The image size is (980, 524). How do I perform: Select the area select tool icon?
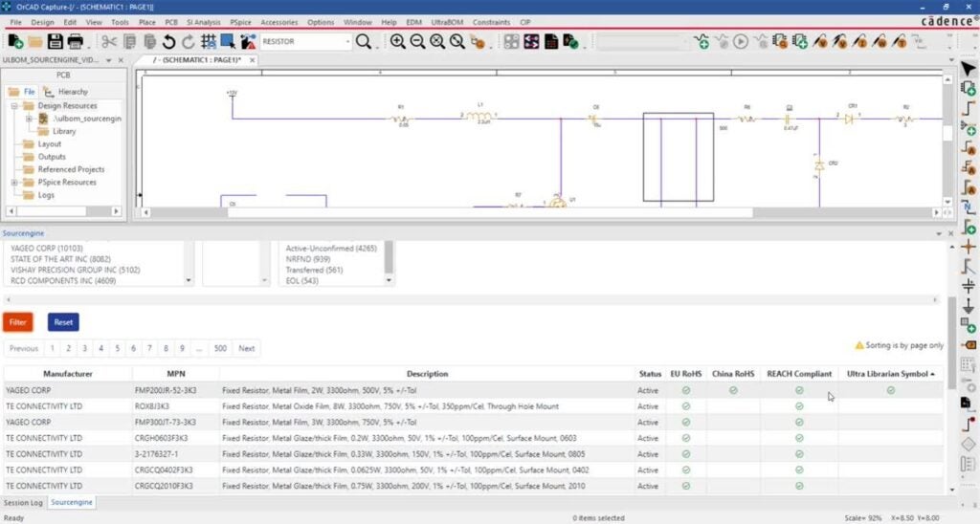(x=228, y=42)
